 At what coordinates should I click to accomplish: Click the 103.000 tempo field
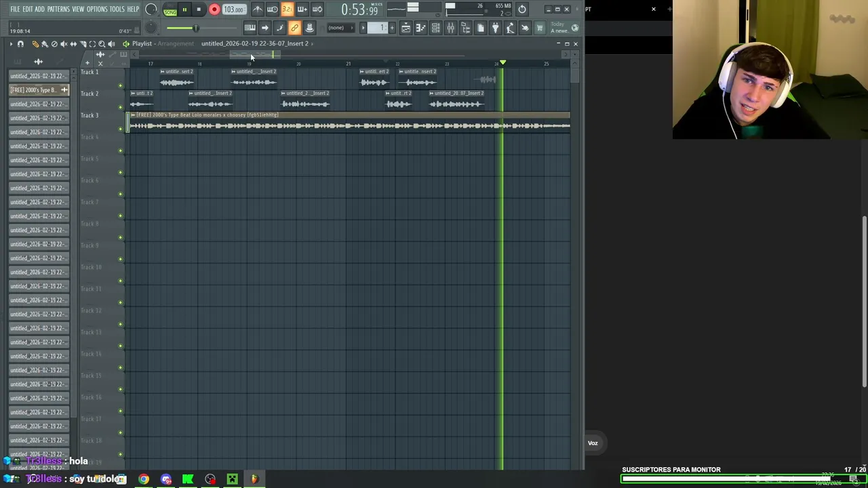pos(233,9)
